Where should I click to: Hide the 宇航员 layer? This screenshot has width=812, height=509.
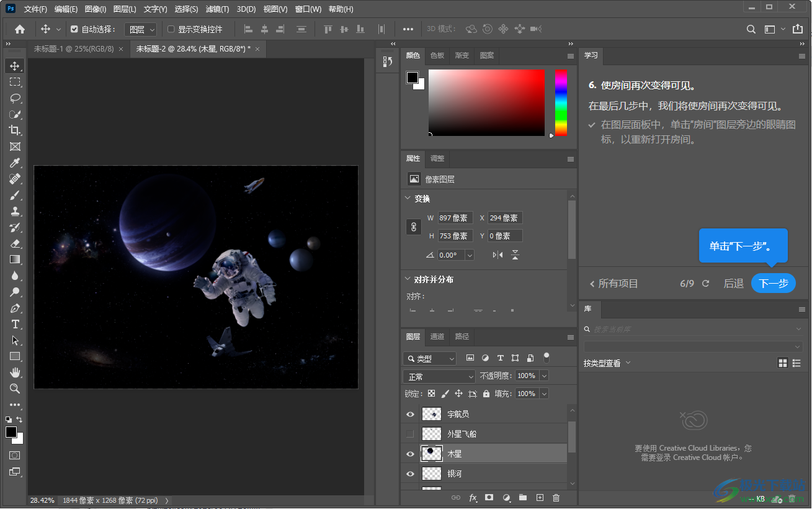pyautogui.click(x=409, y=414)
